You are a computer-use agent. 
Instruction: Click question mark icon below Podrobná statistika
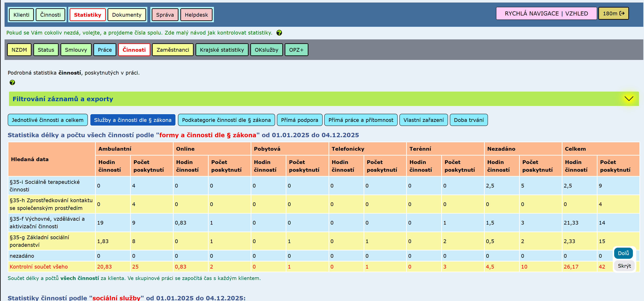click(x=12, y=82)
